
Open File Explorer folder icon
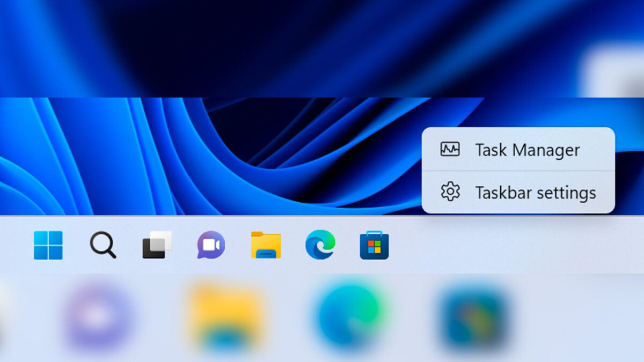pyautogui.click(x=266, y=245)
